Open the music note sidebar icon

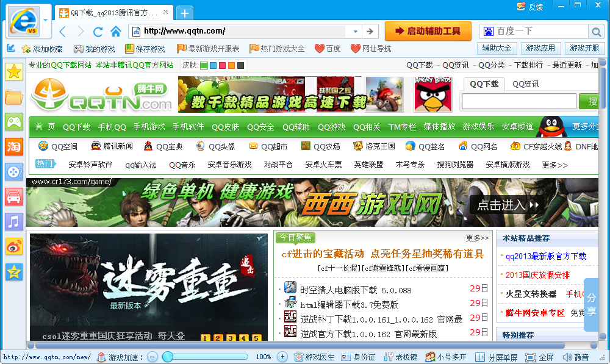point(14,222)
